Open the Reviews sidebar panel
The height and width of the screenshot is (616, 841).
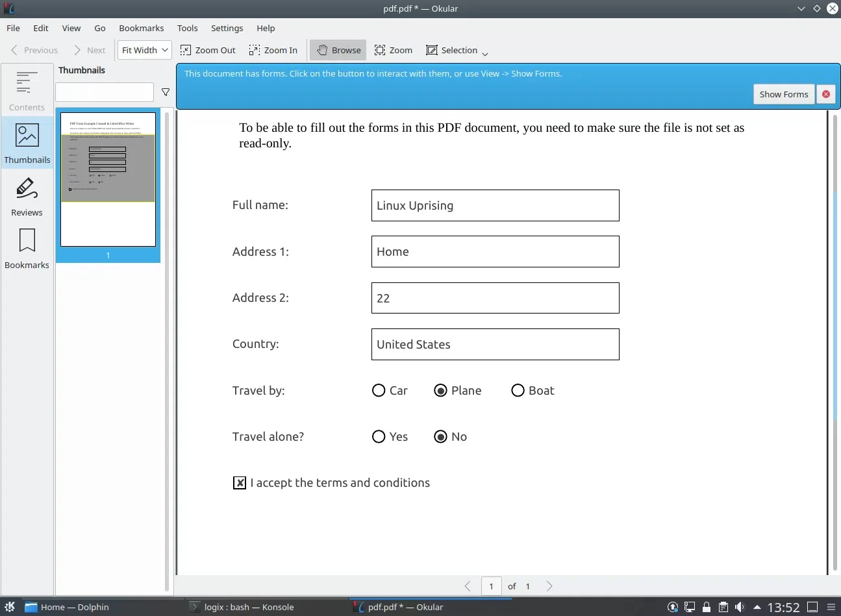[27, 196]
